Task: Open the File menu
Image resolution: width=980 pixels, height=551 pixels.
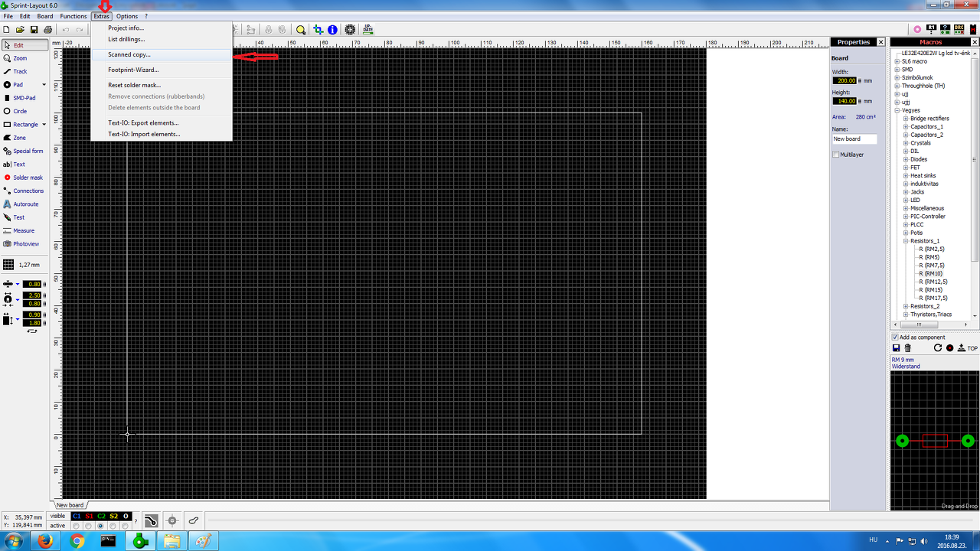Action: point(8,16)
